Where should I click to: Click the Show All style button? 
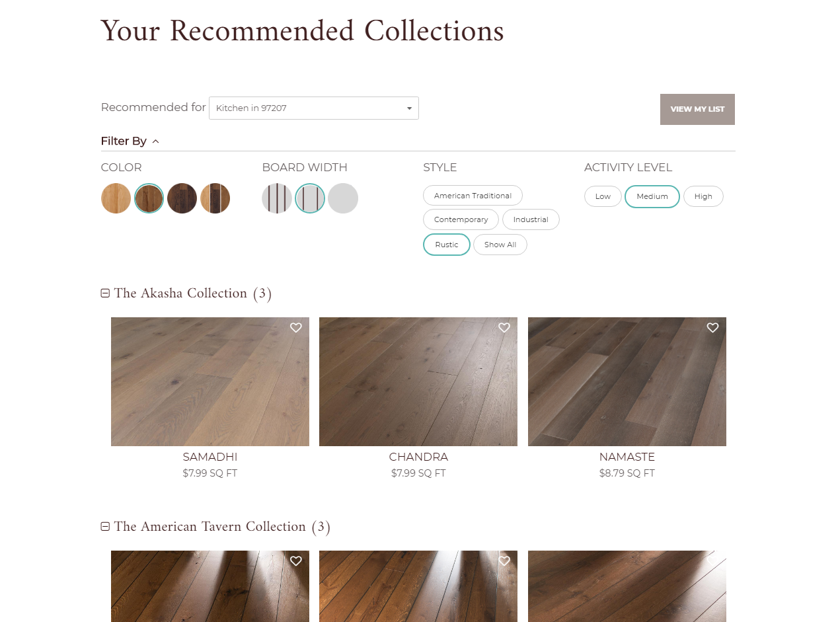[x=500, y=245]
